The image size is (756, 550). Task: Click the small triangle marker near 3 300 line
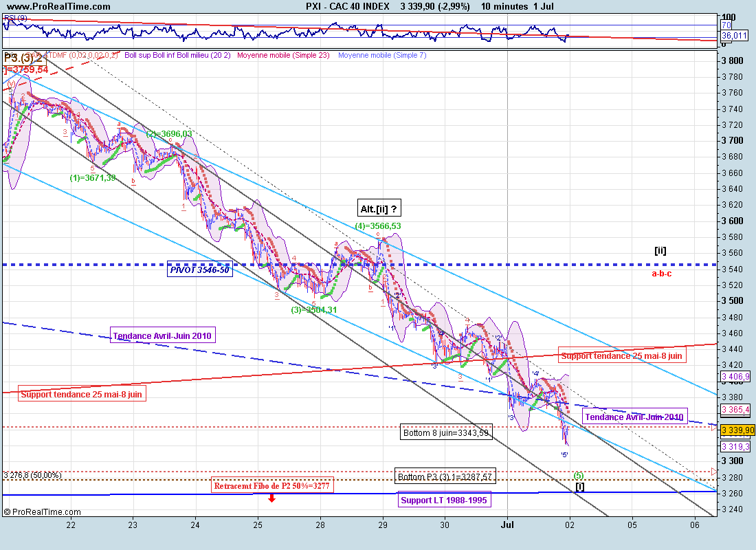pos(715,472)
